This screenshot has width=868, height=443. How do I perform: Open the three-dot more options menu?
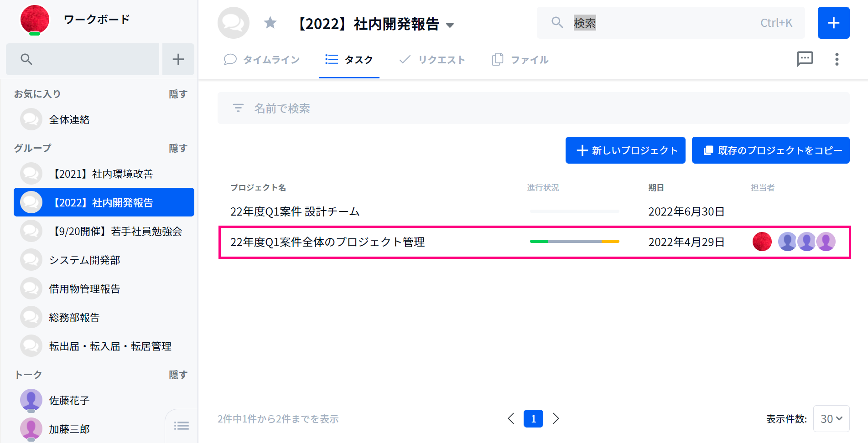837,59
